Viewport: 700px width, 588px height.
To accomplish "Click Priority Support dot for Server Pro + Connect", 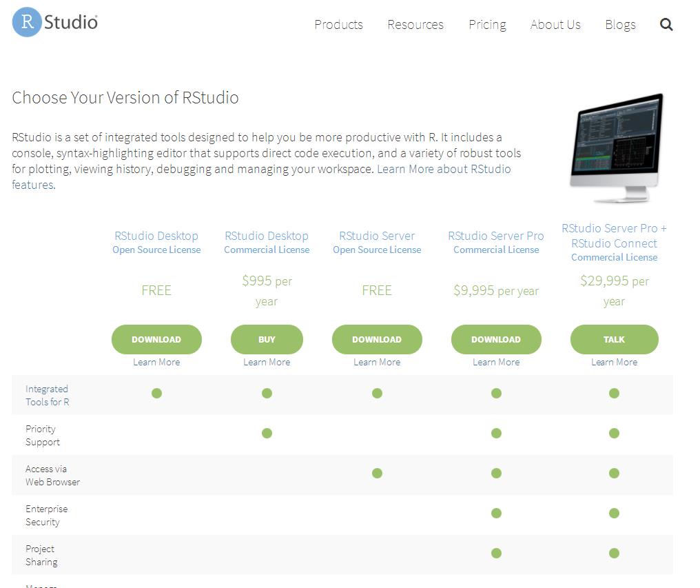I will [x=614, y=433].
